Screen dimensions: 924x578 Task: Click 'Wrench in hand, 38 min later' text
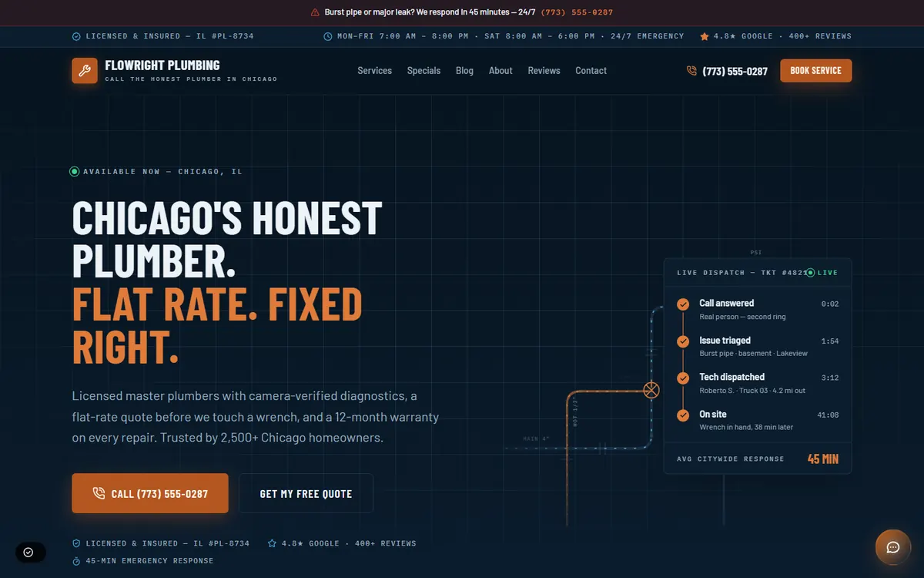[x=746, y=428]
